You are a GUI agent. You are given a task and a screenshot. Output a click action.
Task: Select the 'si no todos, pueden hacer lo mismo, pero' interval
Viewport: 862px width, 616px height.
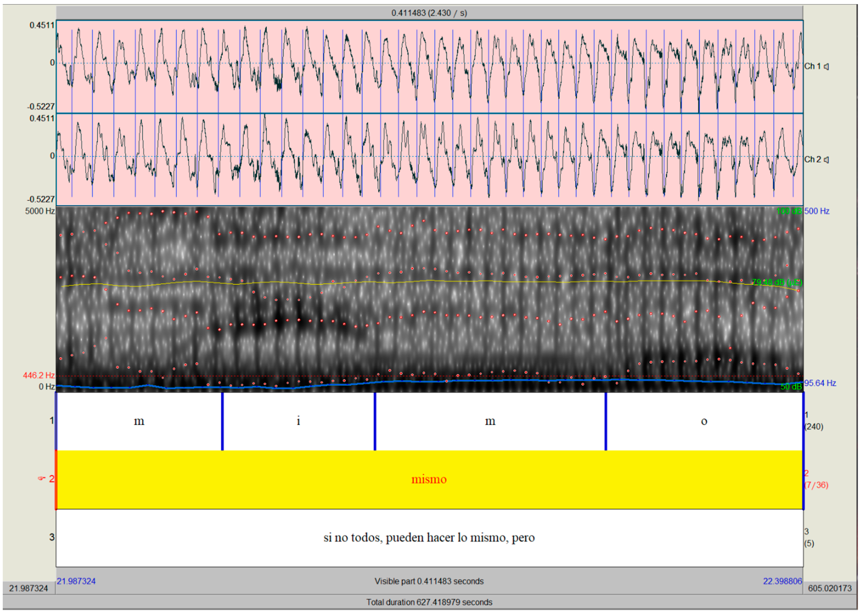[429, 537]
